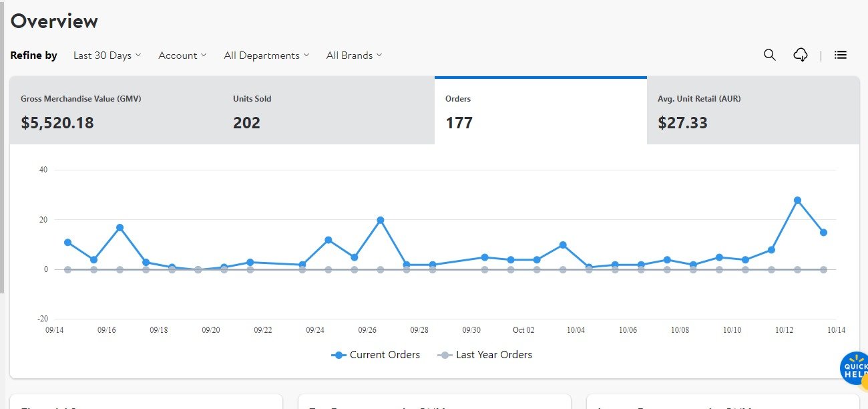This screenshot has width=868, height=409.
Task: Click the highest peak point near 10/12
Action: (x=797, y=200)
